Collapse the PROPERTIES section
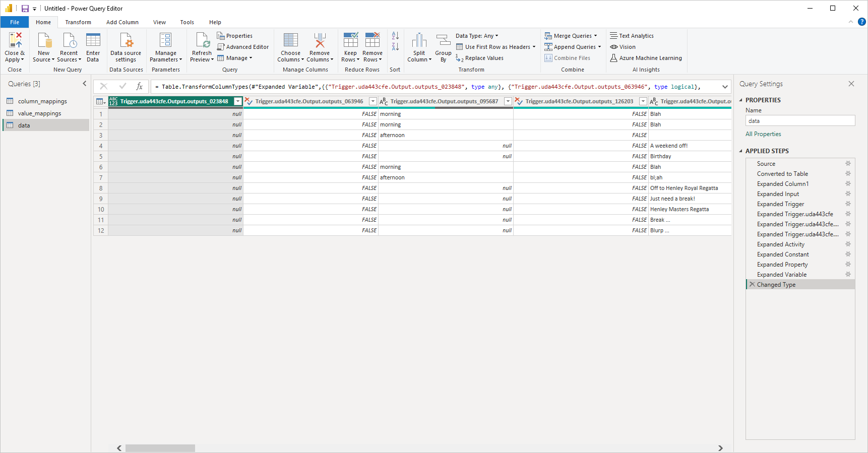The height and width of the screenshot is (453, 868). [741, 100]
